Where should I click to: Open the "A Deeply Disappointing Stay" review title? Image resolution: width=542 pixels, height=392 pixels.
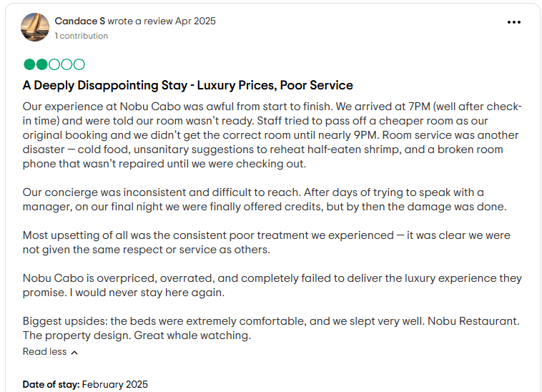pos(187,85)
